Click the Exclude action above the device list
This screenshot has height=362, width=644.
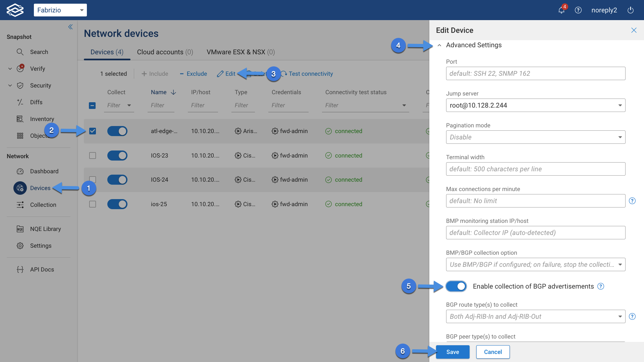click(193, 74)
